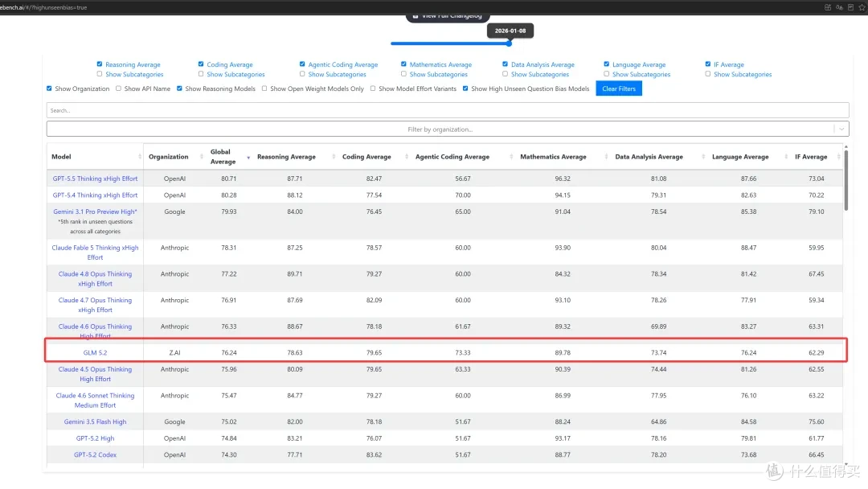Image resolution: width=868 pixels, height=489 pixels.
Task: Open Claude 4.6 Sonnet Thinking Medium link
Action: tap(95, 401)
